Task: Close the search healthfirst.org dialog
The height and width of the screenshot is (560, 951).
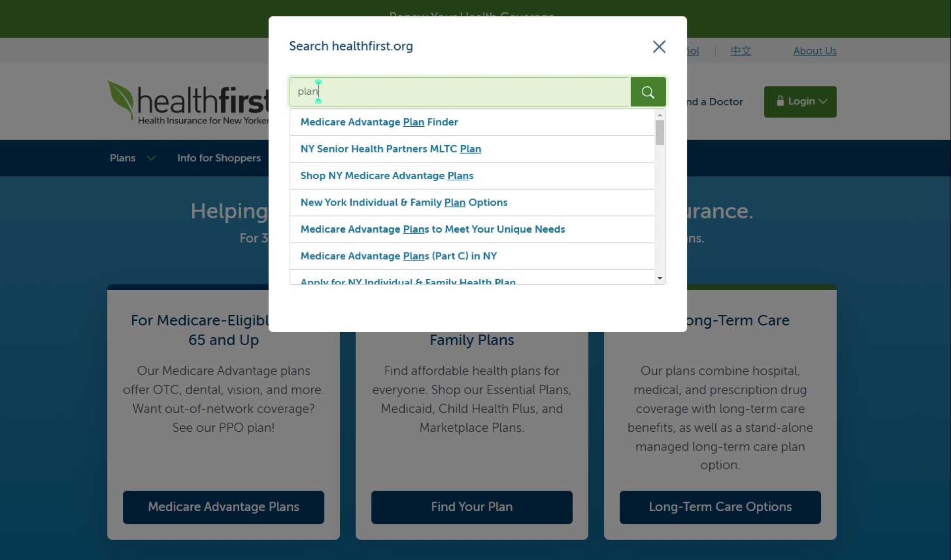Action: click(659, 47)
